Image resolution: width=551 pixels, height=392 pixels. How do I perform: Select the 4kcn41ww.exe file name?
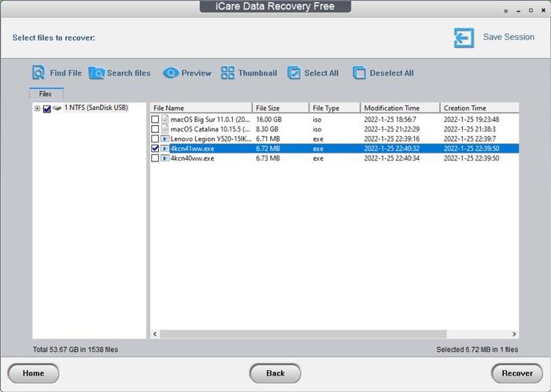(192, 149)
